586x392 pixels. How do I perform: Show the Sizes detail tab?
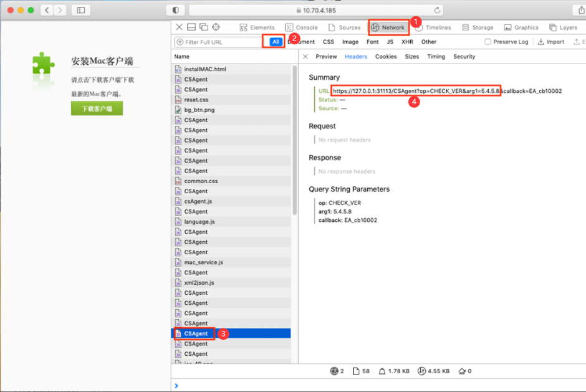click(412, 57)
